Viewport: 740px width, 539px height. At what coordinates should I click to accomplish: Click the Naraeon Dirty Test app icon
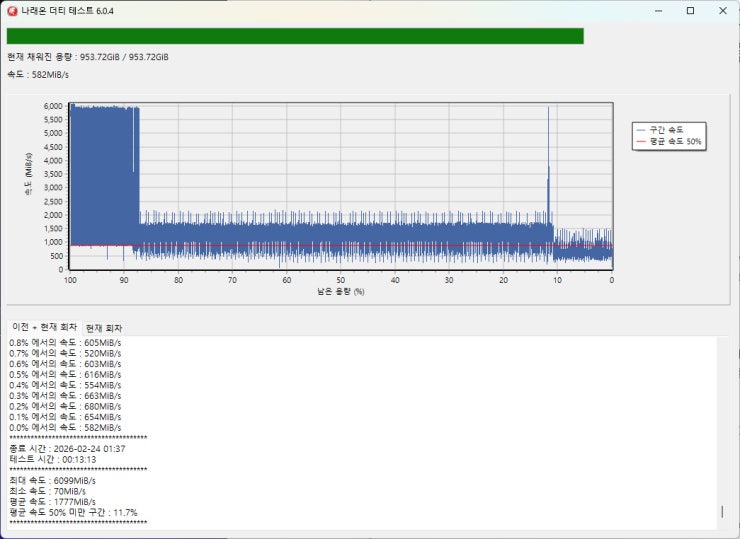[x=12, y=11]
